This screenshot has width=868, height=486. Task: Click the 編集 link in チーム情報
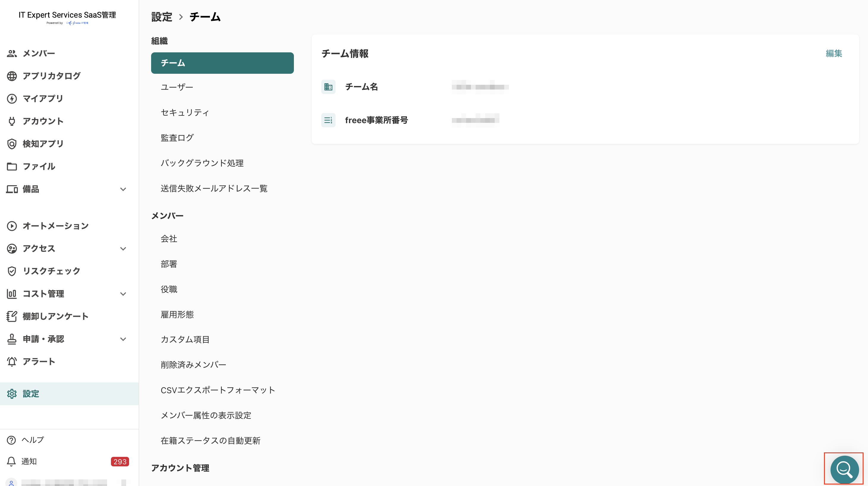point(833,53)
